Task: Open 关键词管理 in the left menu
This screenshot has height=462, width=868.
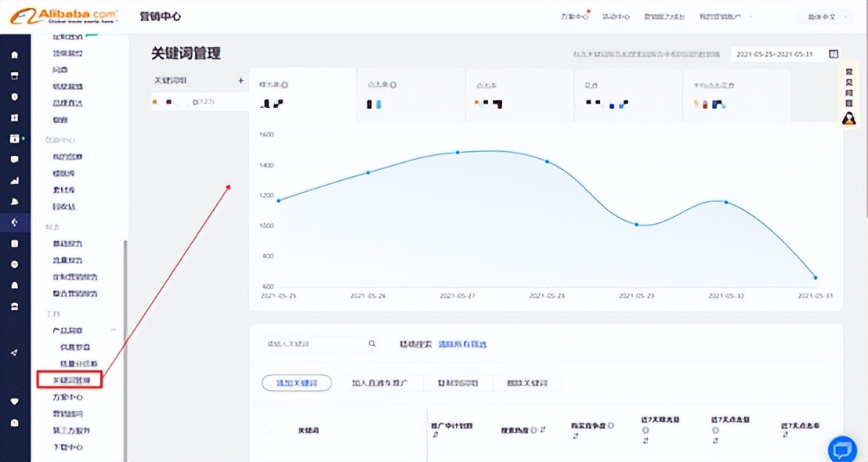Action: (71, 380)
